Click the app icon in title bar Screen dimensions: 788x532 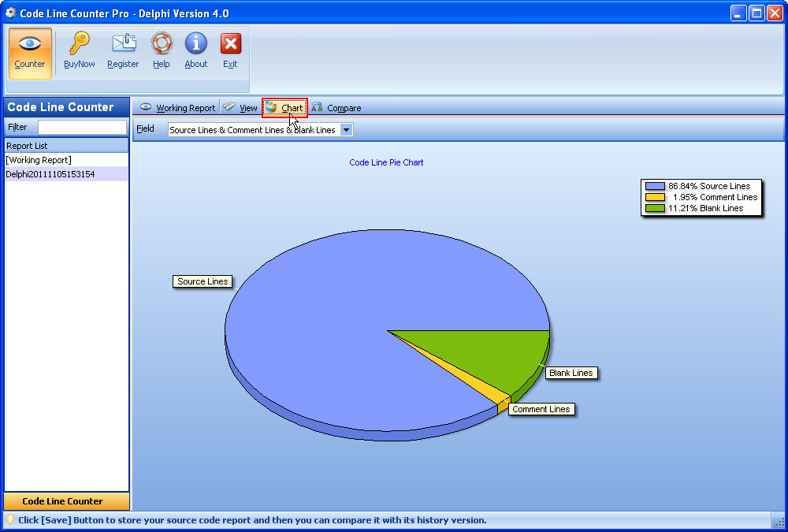click(x=11, y=13)
